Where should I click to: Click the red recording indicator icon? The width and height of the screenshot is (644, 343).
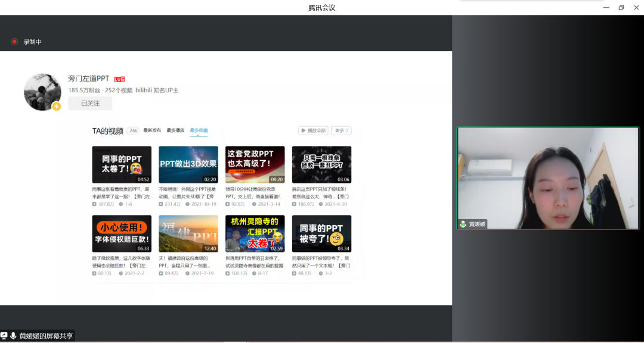click(x=14, y=42)
